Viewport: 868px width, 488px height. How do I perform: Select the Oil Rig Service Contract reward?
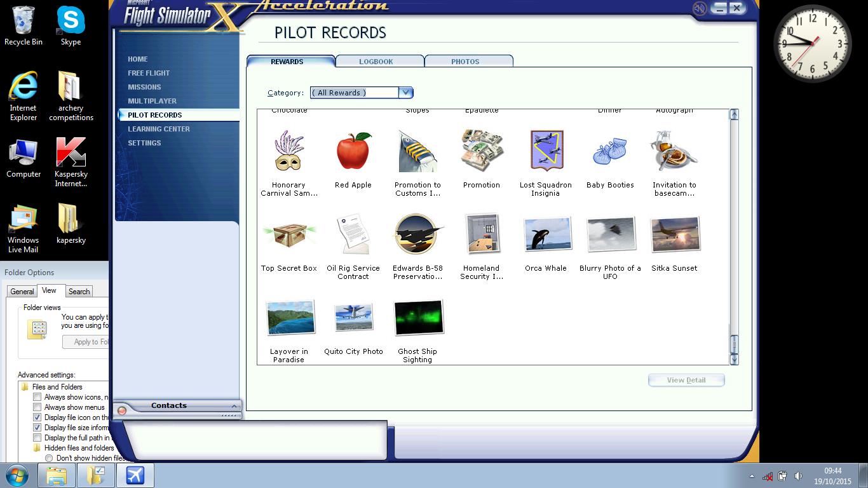[353, 234]
